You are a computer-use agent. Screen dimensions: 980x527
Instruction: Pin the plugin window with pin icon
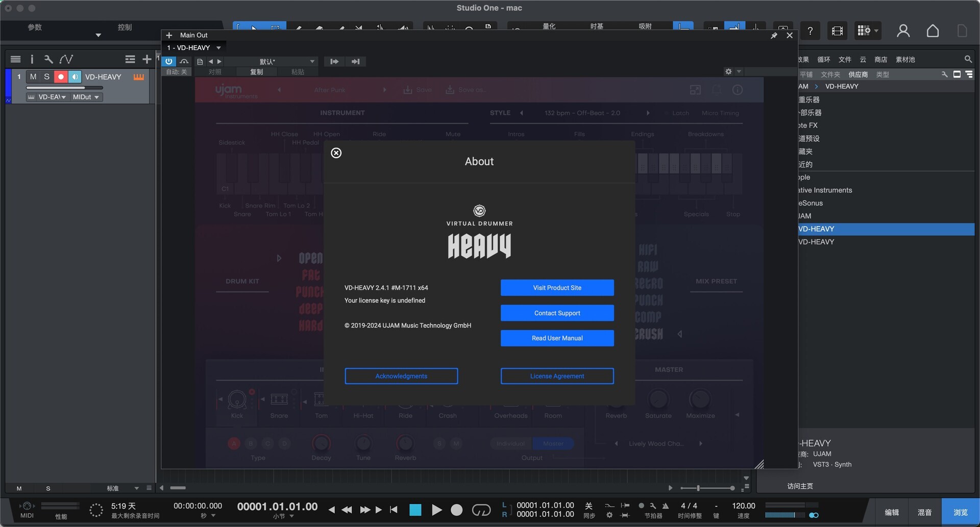774,35
